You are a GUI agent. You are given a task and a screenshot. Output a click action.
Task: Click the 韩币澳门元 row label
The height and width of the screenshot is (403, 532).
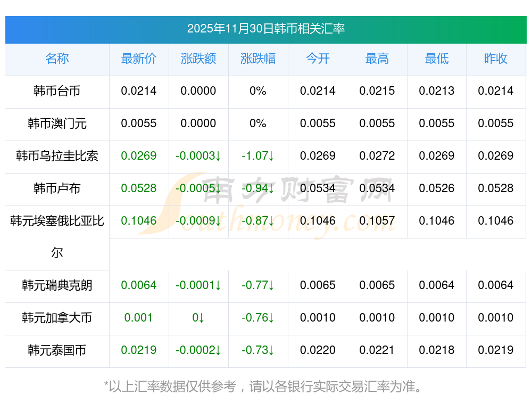[x=57, y=124]
